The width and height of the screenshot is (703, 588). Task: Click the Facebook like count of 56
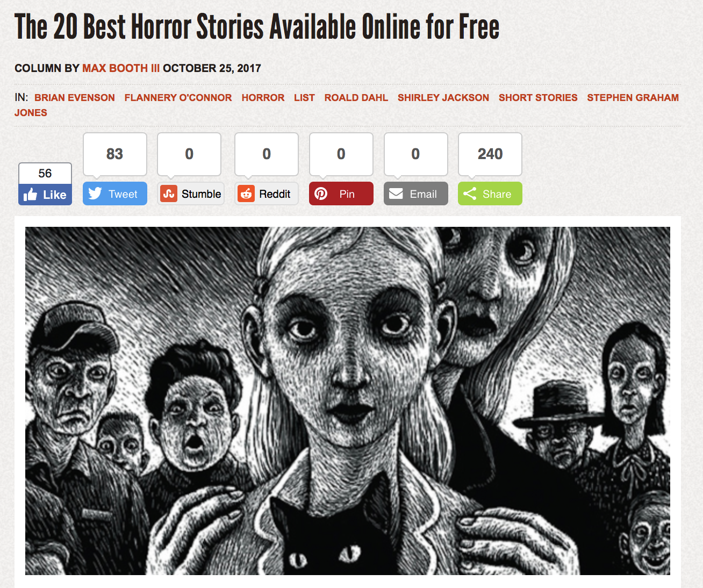pos(45,174)
